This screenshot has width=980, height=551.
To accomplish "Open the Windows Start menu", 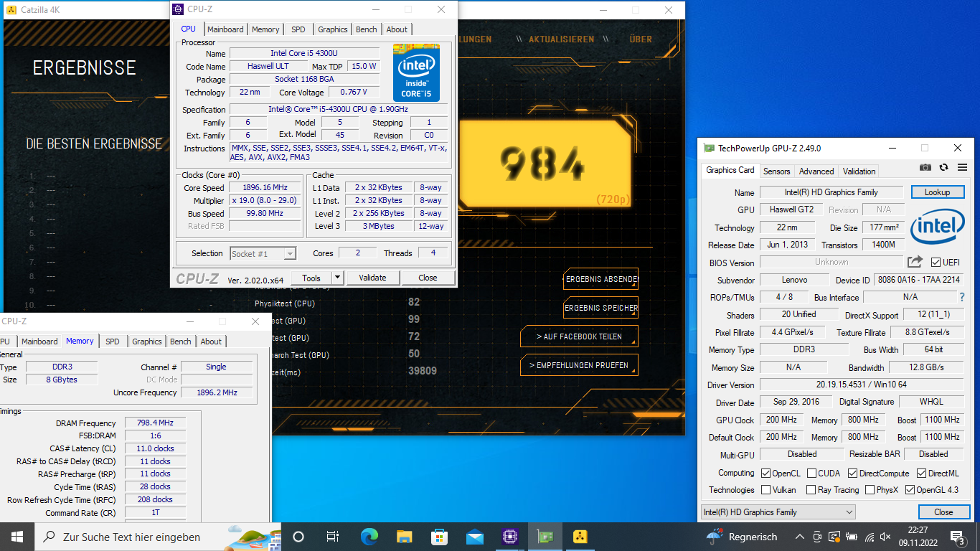I will (17, 536).
